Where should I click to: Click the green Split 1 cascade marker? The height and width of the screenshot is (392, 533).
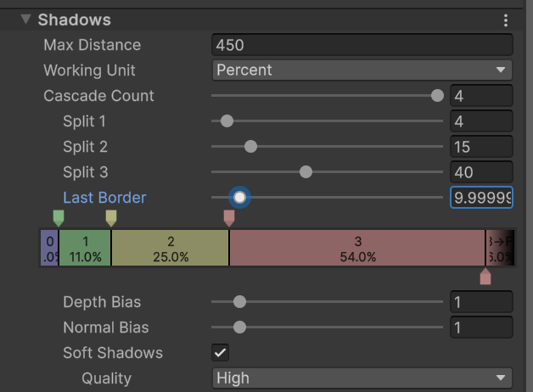coord(58,218)
